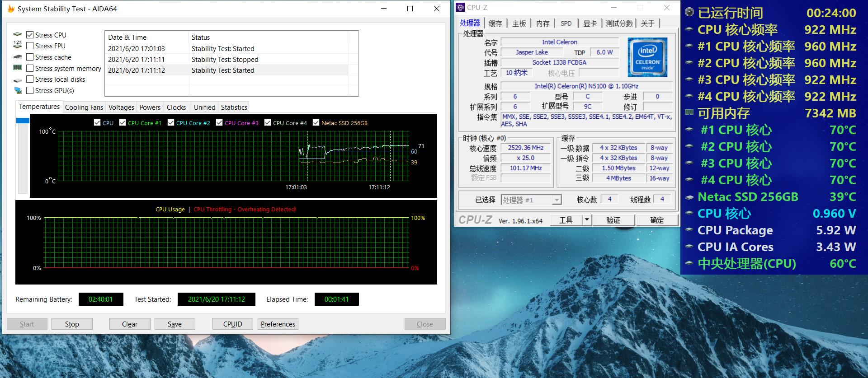Toggle CPU Core #1 temperature graph checkbox
This screenshot has height=378, width=868.
[x=123, y=123]
